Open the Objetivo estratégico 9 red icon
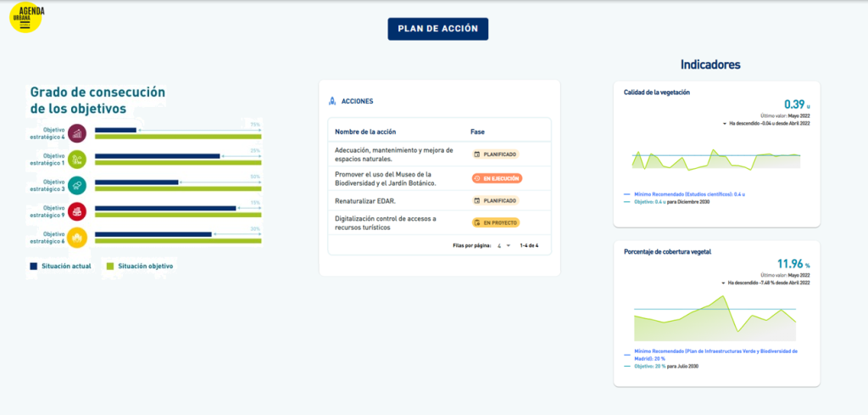This screenshot has height=415, width=868. [x=77, y=211]
